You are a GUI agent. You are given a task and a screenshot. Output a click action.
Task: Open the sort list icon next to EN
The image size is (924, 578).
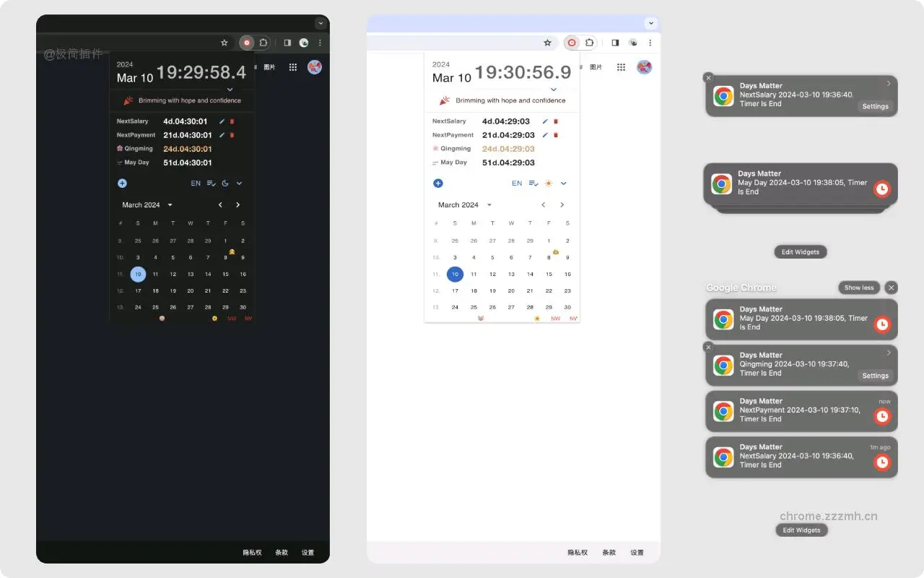coord(211,184)
